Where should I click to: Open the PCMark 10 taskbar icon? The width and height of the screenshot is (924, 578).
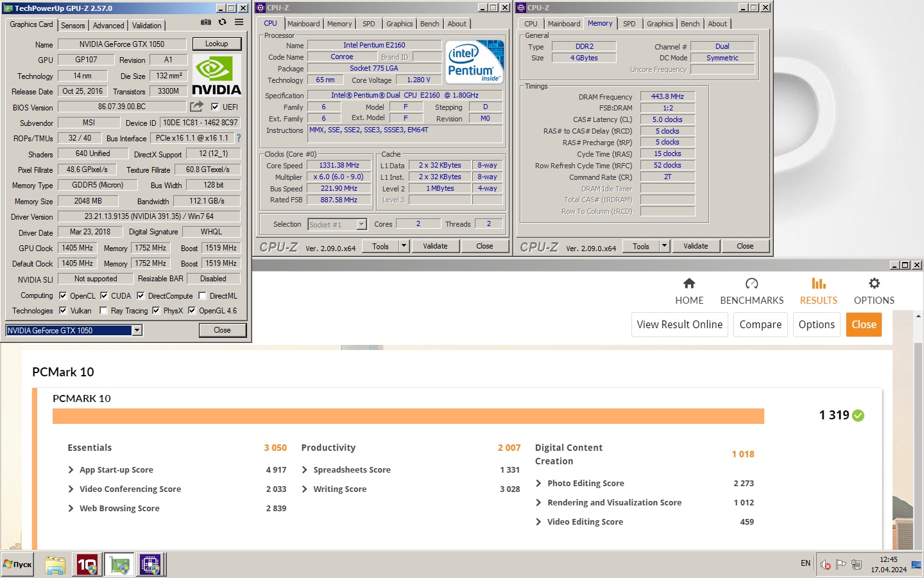pyautogui.click(x=87, y=565)
